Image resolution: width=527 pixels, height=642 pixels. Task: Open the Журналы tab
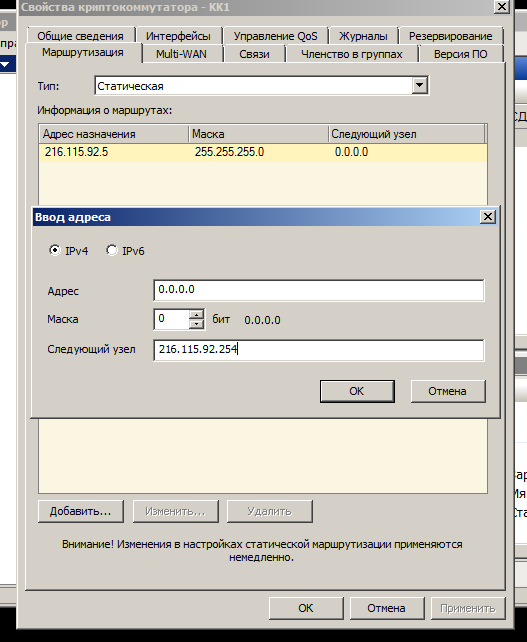(363, 36)
